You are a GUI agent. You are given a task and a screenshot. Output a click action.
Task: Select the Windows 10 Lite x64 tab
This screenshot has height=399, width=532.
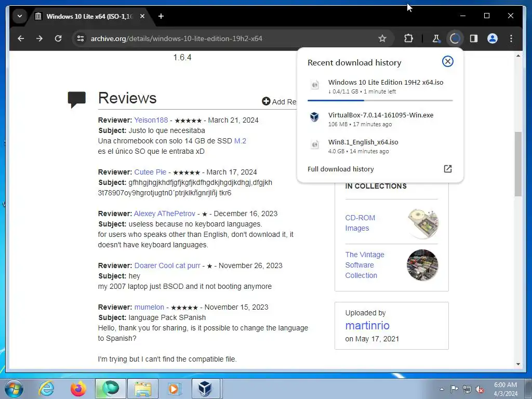point(90,16)
